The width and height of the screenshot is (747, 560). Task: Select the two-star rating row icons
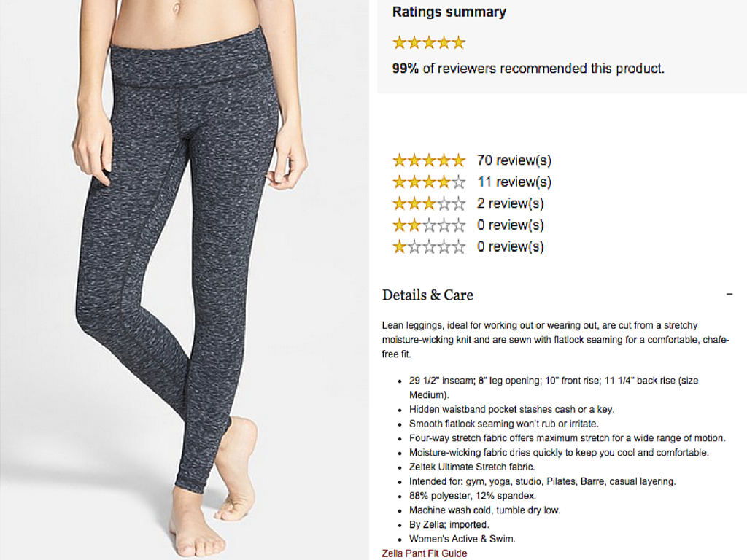428,225
